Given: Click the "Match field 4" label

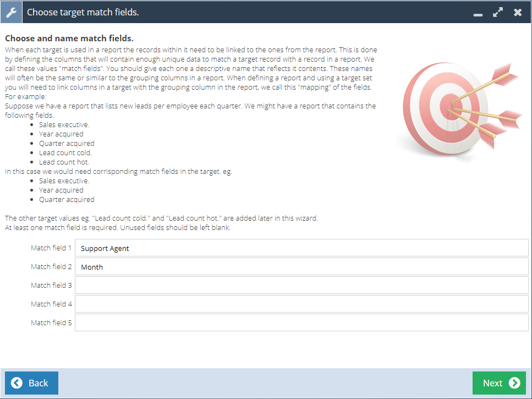Looking at the screenshot, I should click(51, 304).
